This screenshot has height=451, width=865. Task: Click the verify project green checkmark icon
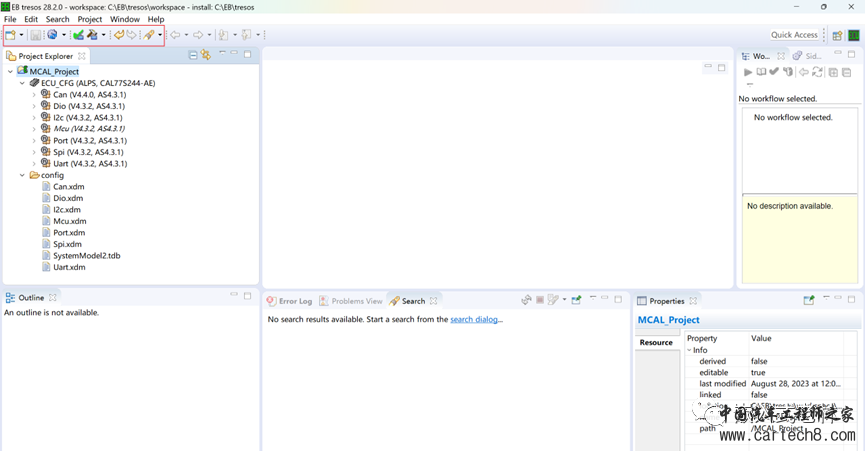click(x=78, y=35)
